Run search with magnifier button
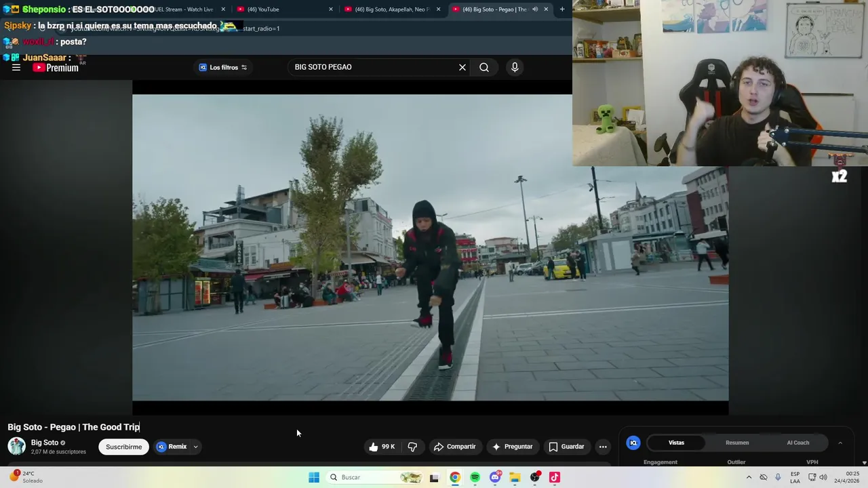 pyautogui.click(x=484, y=67)
